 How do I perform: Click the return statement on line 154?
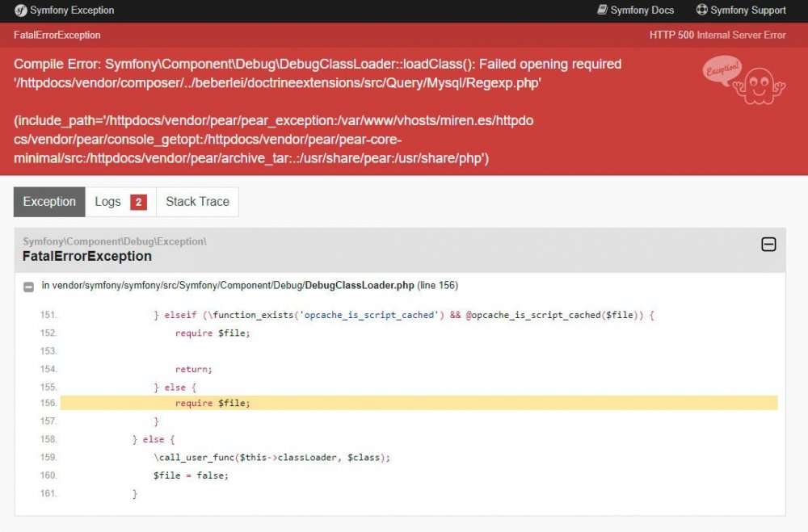(x=193, y=369)
